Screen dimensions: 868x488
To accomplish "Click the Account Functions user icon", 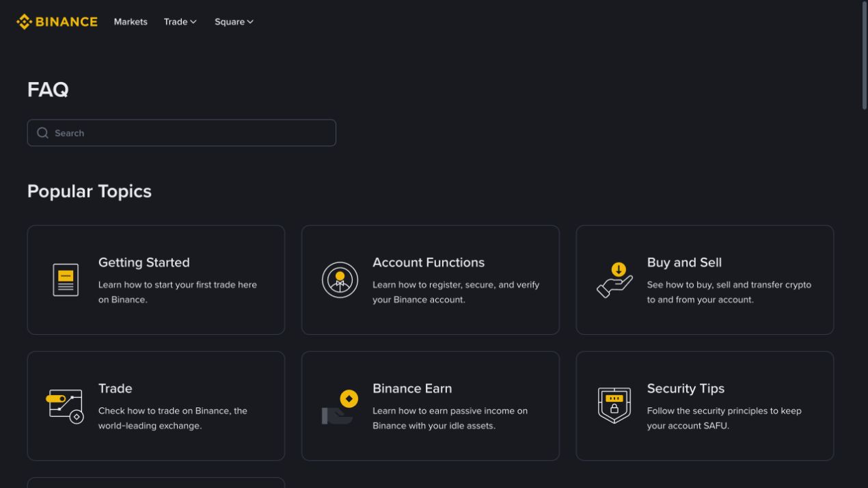I will [340, 280].
